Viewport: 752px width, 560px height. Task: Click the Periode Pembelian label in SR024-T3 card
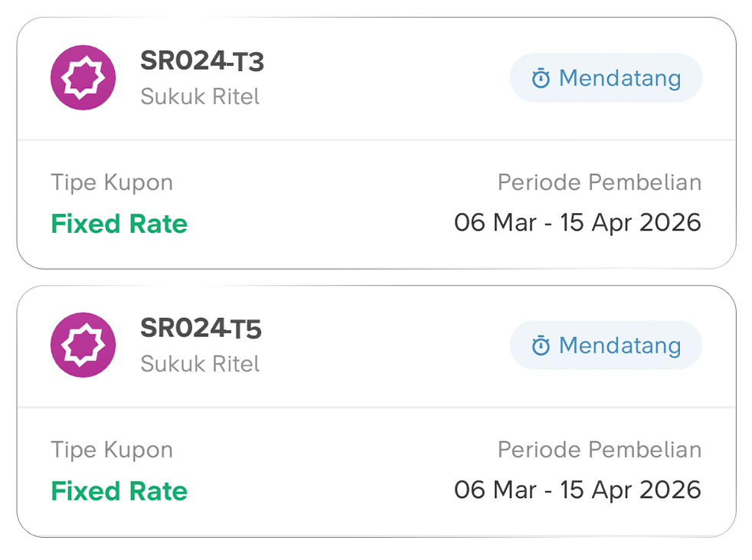[x=599, y=182]
